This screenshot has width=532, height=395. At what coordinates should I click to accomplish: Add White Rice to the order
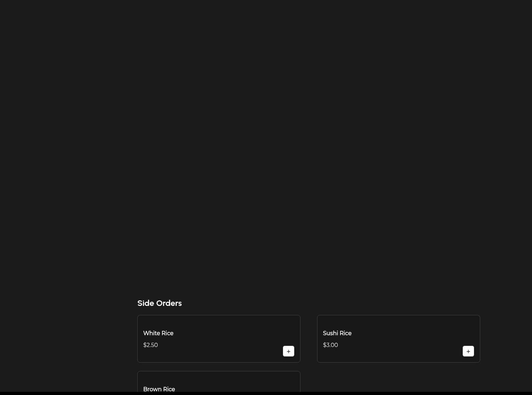[x=289, y=351]
